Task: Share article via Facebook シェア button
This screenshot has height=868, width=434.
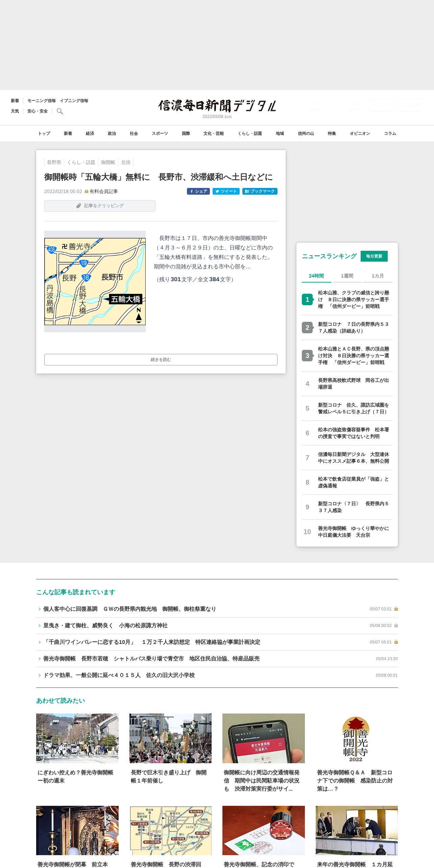Action: (x=198, y=191)
